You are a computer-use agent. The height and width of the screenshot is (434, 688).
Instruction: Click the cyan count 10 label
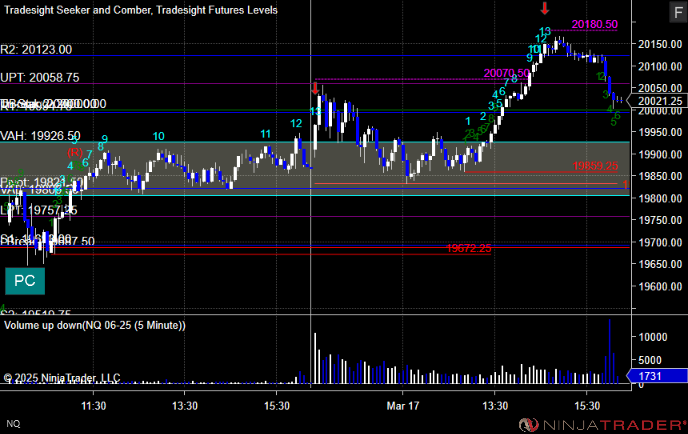158,136
